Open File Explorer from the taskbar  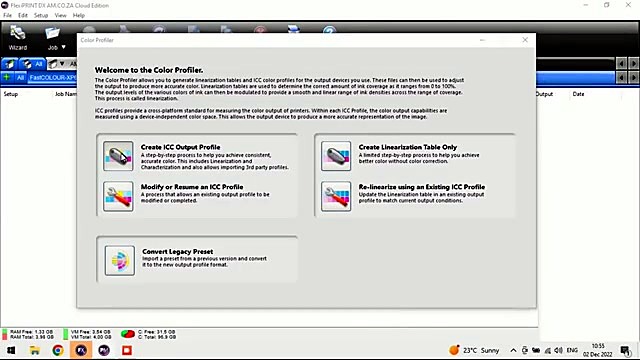click(35, 350)
